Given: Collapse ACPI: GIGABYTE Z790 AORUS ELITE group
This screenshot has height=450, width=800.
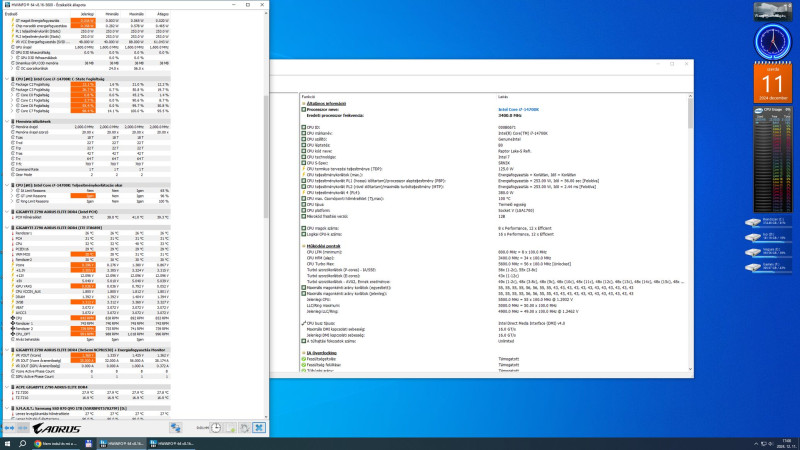Looking at the screenshot, I should tap(7, 387).
